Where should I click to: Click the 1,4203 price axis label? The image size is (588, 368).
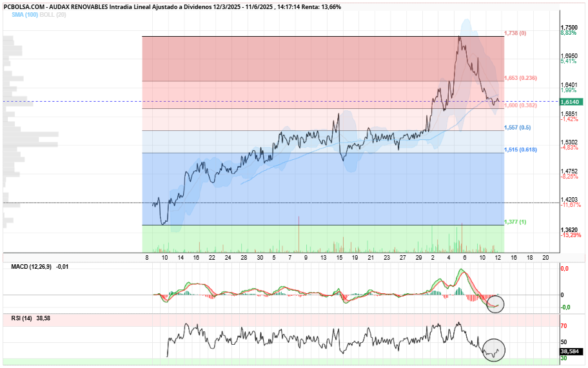click(x=569, y=199)
